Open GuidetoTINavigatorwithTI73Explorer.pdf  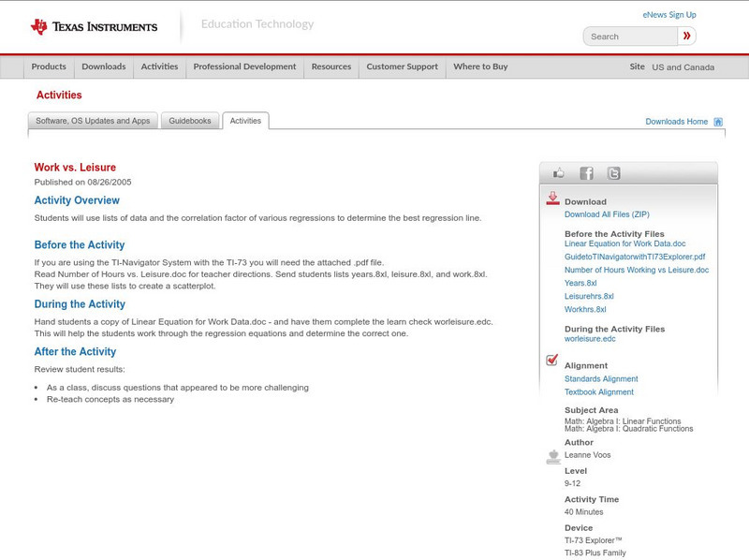pyautogui.click(x=635, y=257)
